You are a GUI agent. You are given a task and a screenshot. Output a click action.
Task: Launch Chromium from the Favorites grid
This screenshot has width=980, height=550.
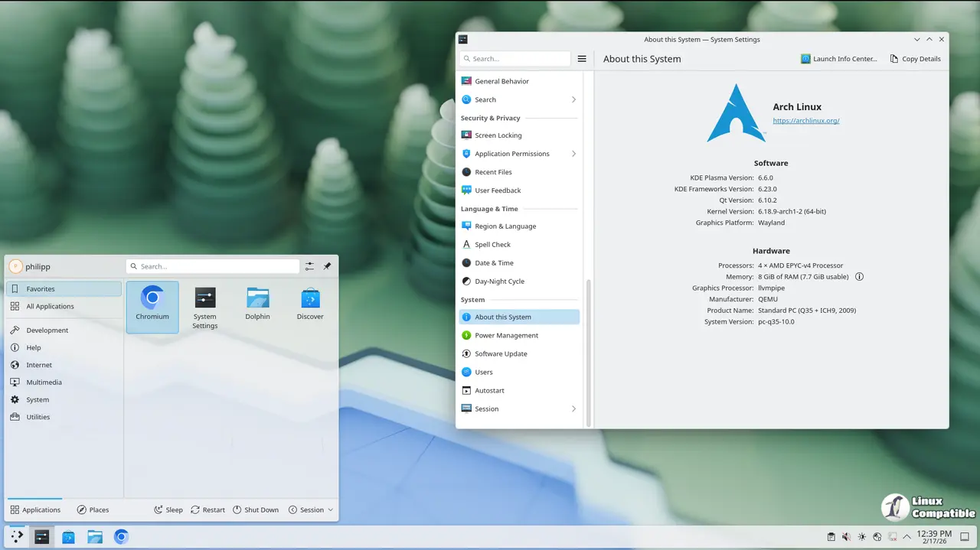coord(152,306)
